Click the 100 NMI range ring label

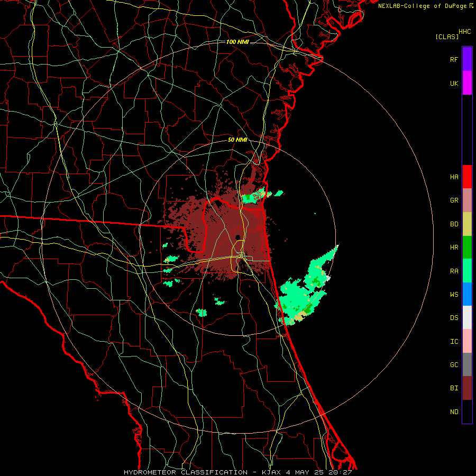click(x=237, y=42)
